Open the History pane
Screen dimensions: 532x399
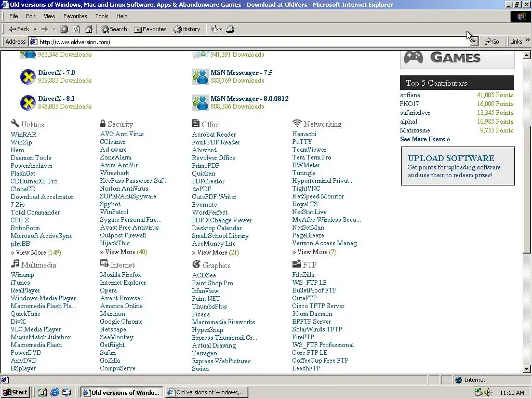(187, 29)
